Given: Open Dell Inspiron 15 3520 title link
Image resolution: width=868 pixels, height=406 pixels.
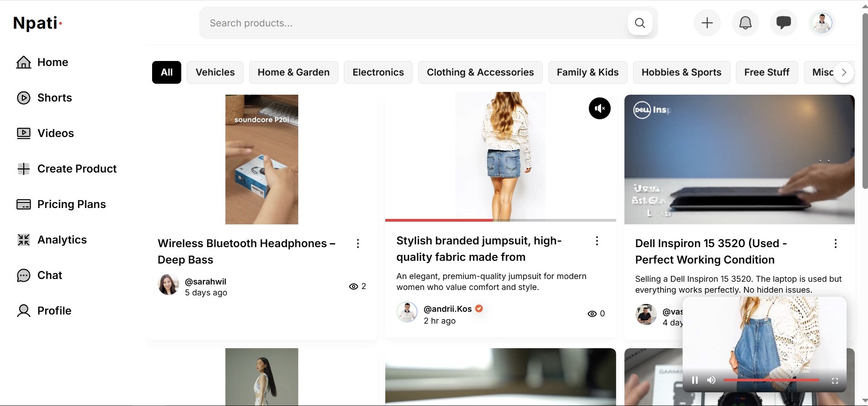Looking at the screenshot, I should pos(711,251).
